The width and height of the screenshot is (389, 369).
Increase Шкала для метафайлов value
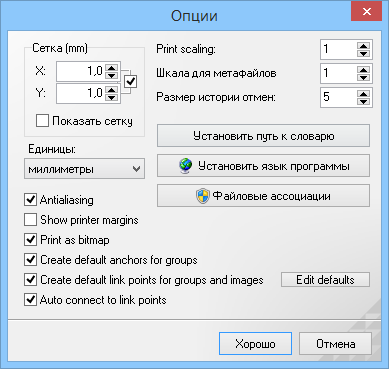point(363,70)
